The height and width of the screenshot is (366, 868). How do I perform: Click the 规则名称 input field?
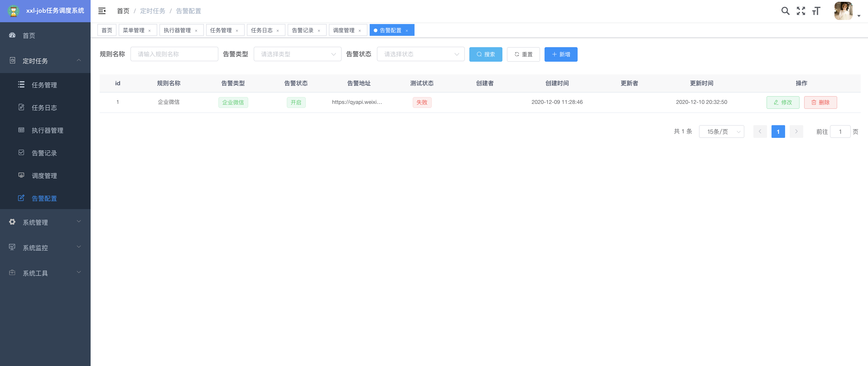[174, 54]
